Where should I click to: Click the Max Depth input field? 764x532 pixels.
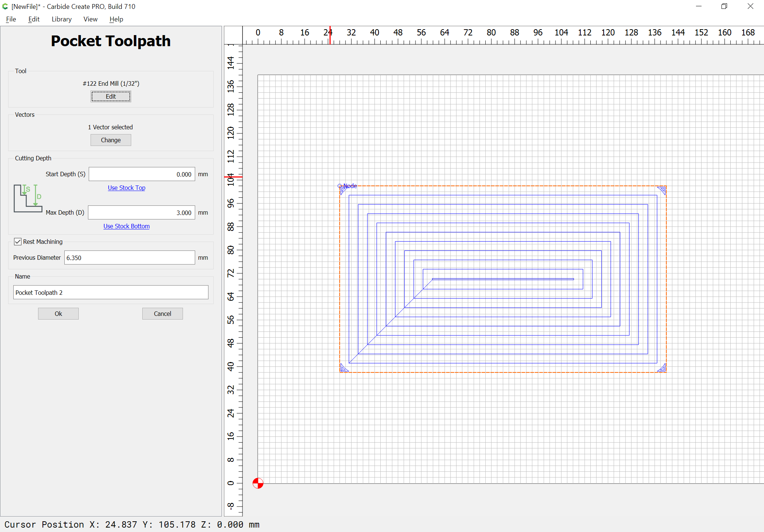[142, 212]
